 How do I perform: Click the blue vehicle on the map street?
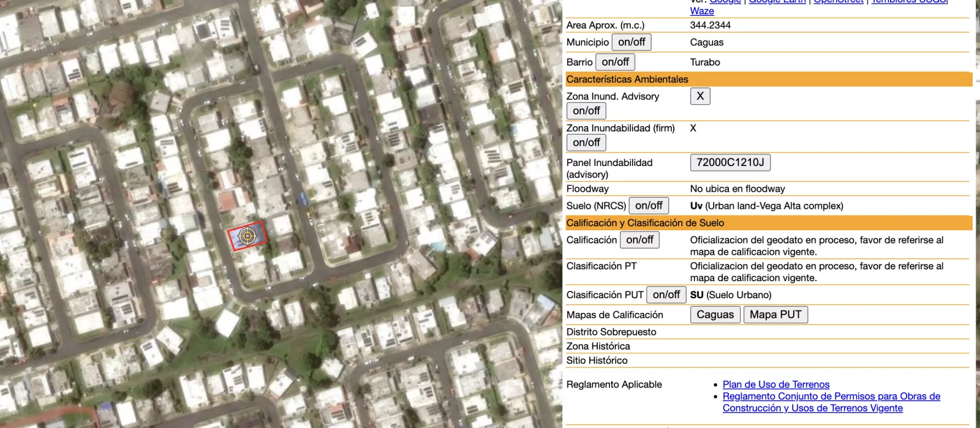pyautogui.click(x=302, y=198)
